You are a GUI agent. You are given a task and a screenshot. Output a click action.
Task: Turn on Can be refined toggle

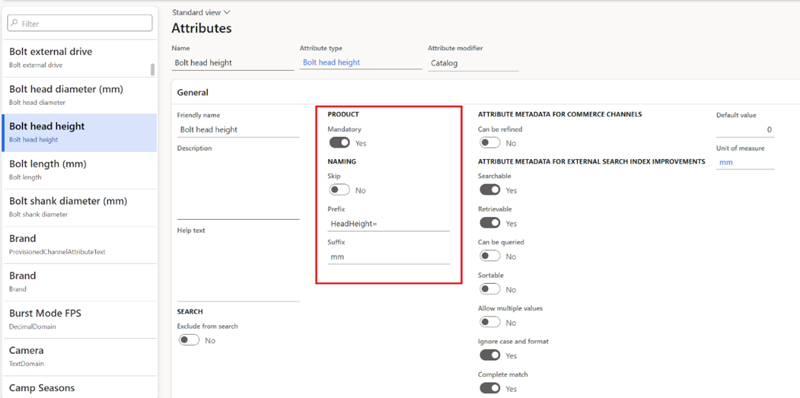click(x=490, y=143)
